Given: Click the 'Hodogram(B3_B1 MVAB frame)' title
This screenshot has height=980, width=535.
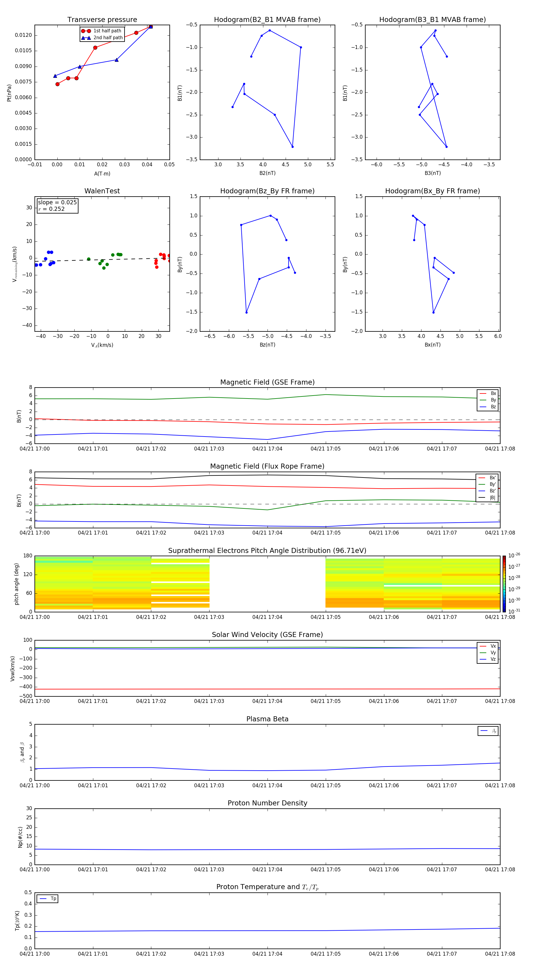Looking at the screenshot, I should (432, 19).
